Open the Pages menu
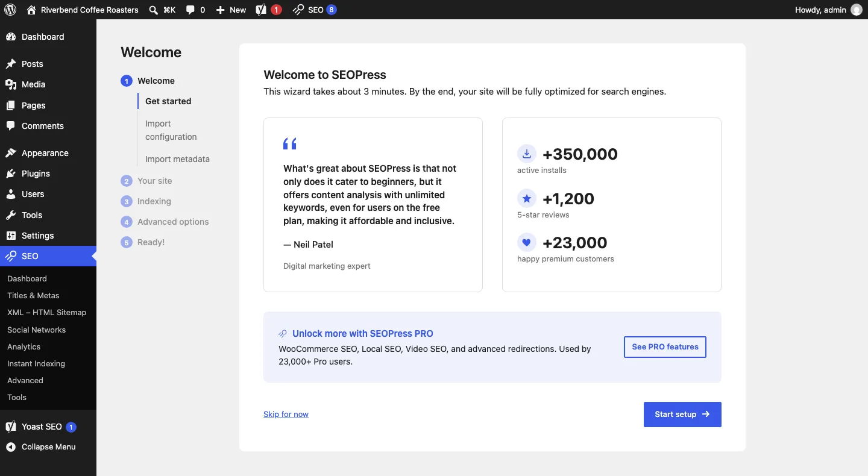The width and height of the screenshot is (868, 476). coord(48,105)
